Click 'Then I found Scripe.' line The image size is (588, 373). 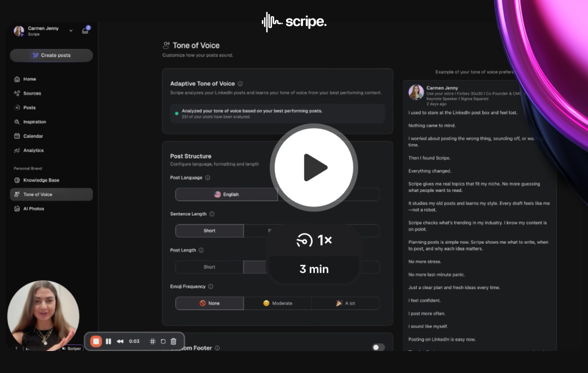(429, 158)
